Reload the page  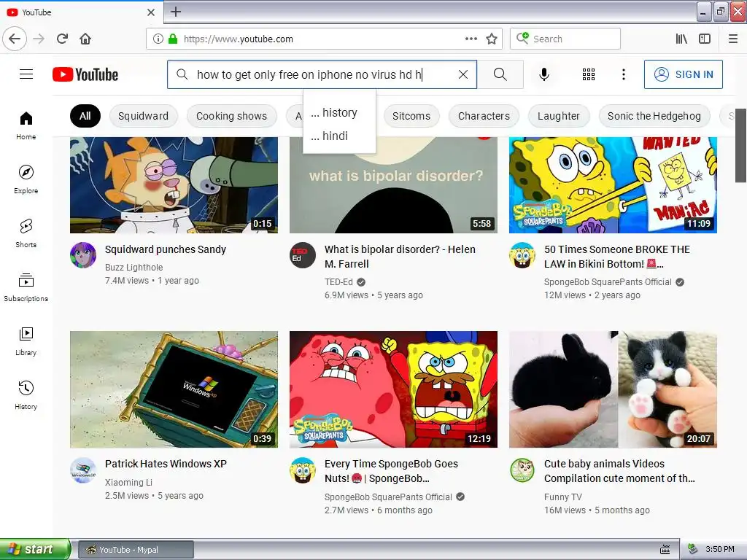pyautogui.click(x=63, y=39)
